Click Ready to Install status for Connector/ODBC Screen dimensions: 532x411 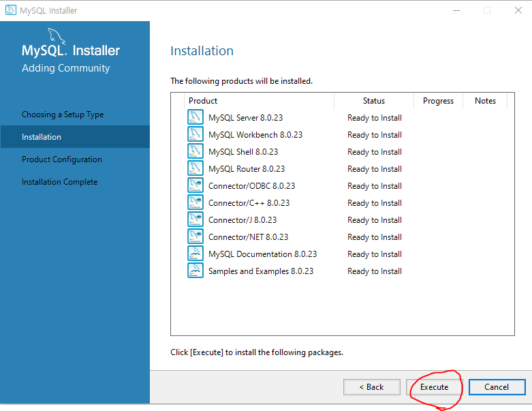tap(375, 186)
